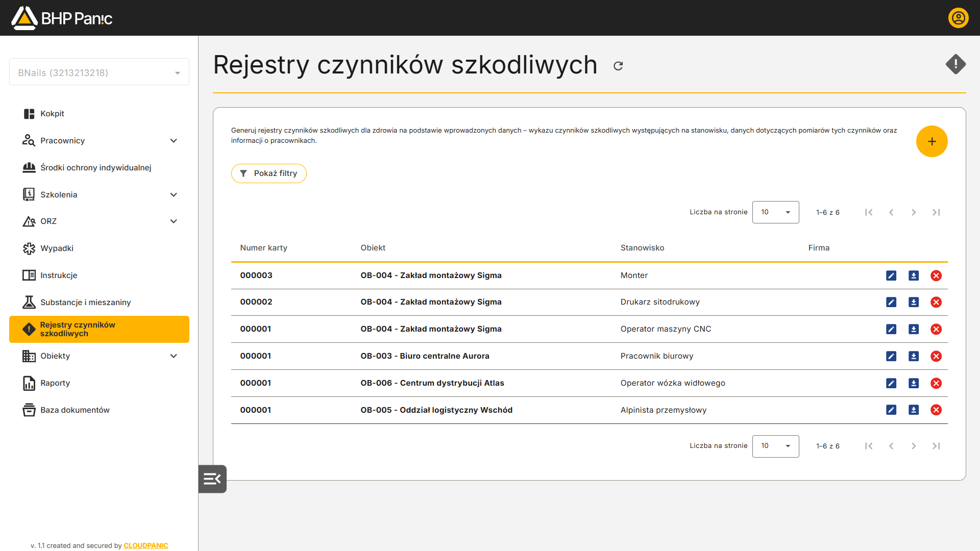Go to next page in bottom pagination
Viewport: 980px width, 551px height.
[x=914, y=446]
